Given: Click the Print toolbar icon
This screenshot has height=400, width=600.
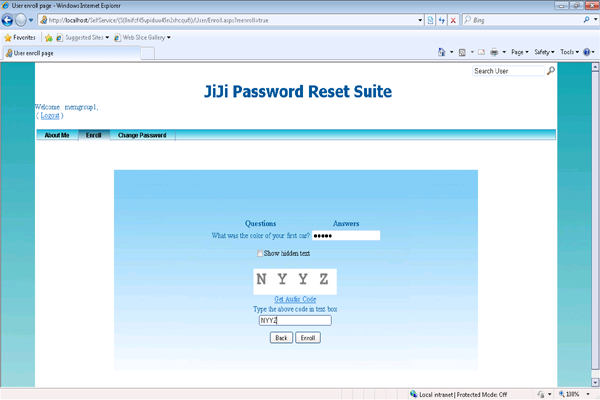Looking at the screenshot, I should coord(494,52).
